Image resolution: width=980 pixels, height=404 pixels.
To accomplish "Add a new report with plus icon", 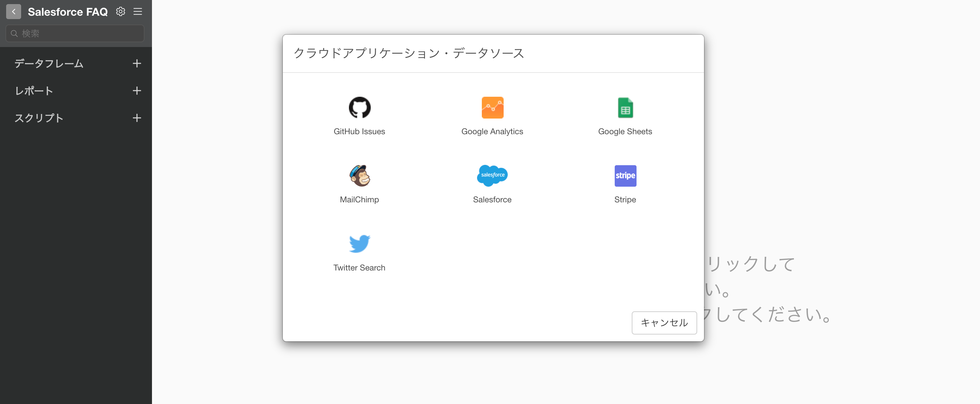I will click(137, 91).
